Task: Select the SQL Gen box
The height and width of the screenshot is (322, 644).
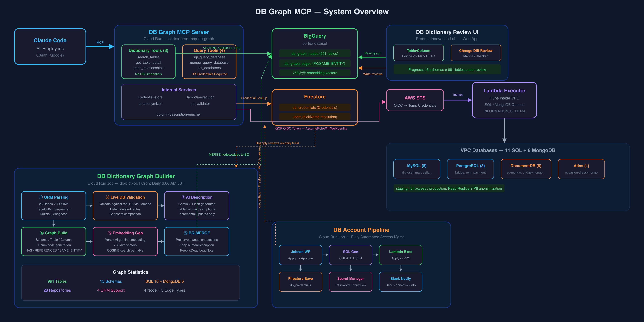Action: (350, 255)
